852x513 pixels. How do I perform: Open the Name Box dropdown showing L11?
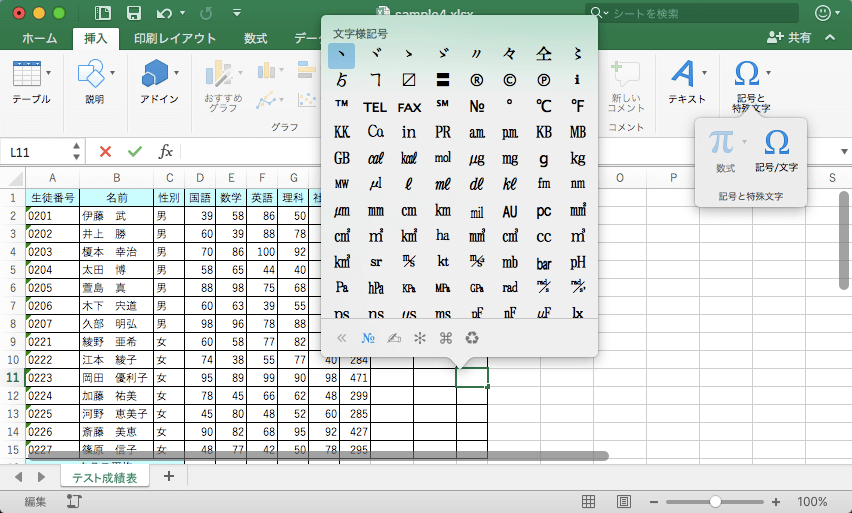(x=76, y=151)
